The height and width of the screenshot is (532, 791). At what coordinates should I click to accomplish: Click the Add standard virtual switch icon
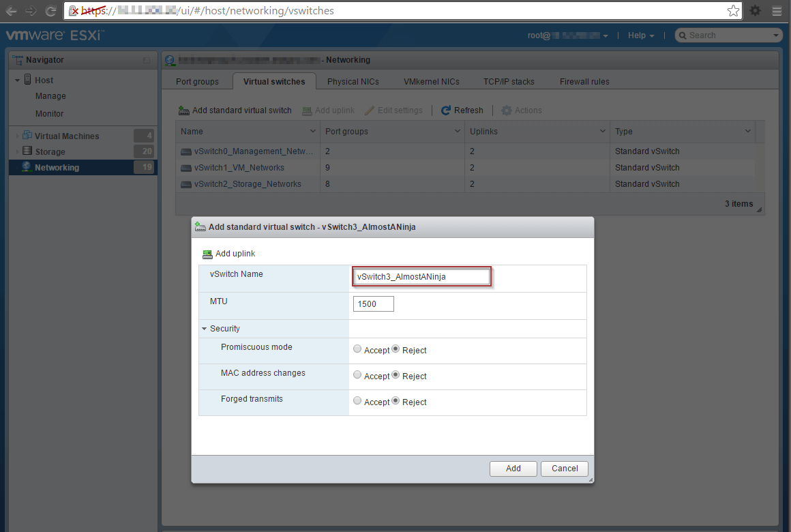click(183, 110)
